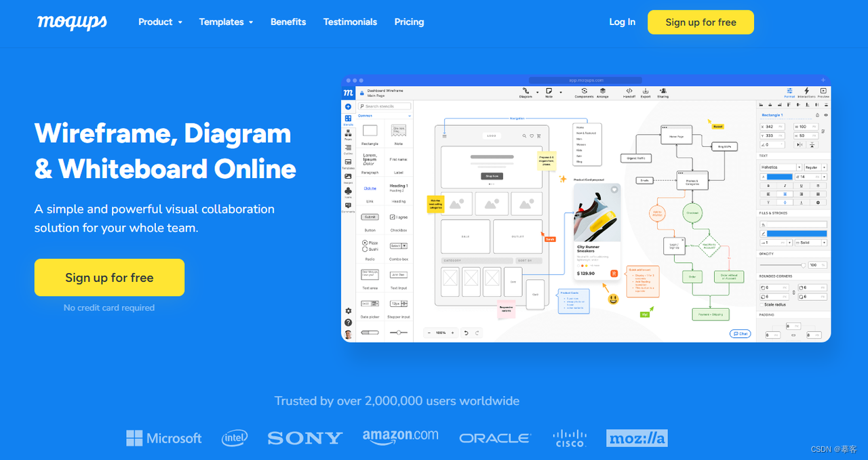Open the Product dropdown menu
This screenshot has width=868, height=460.
(161, 22)
